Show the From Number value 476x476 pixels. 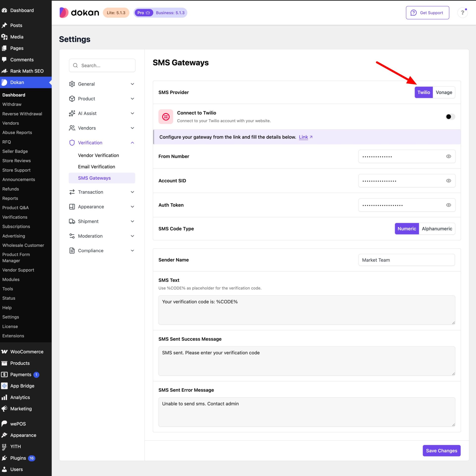pos(448,156)
